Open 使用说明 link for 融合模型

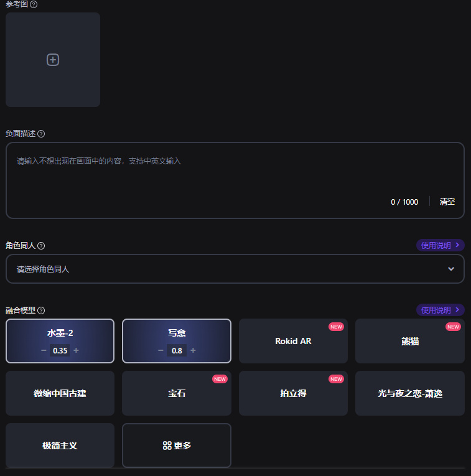[440, 310]
